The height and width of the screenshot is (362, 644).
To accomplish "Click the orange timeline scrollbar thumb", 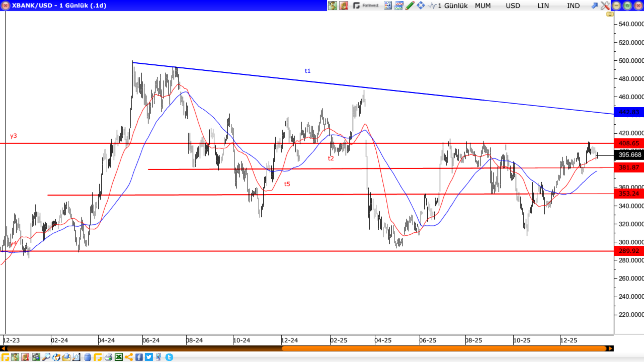I will (444, 349).
